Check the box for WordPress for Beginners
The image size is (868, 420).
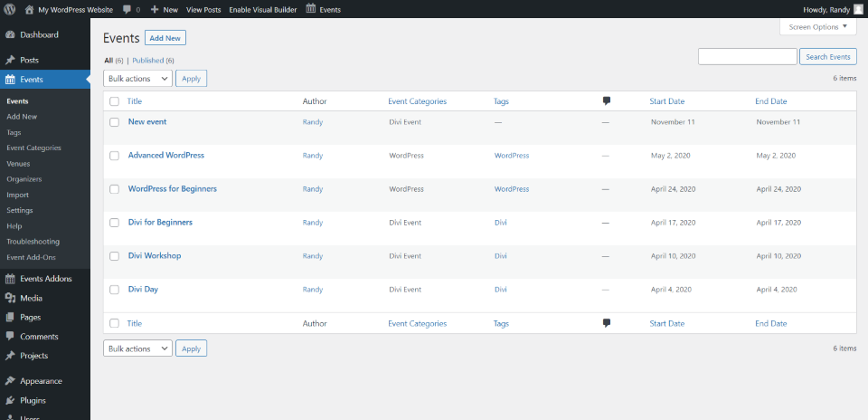tap(114, 189)
